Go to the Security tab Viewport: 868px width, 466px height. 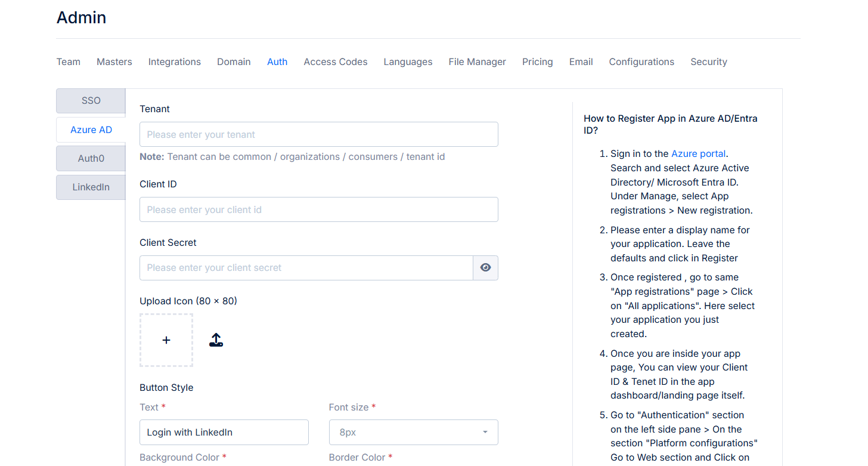[x=709, y=62]
